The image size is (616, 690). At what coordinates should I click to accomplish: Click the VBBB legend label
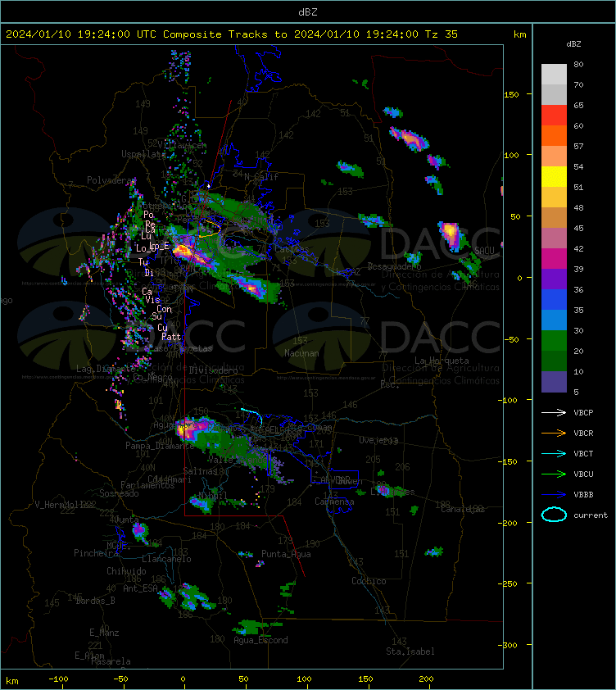(583, 495)
